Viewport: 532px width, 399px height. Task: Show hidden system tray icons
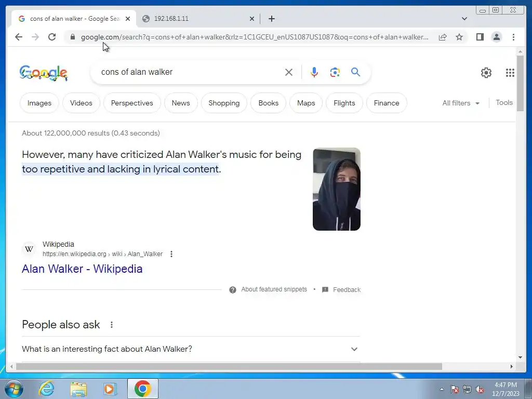[x=442, y=389]
